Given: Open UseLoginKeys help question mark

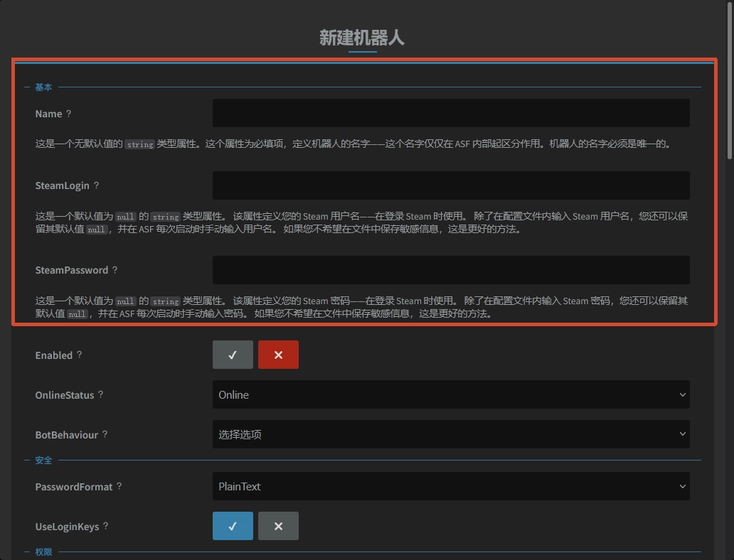Looking at the screenshot, I should 106,526.
